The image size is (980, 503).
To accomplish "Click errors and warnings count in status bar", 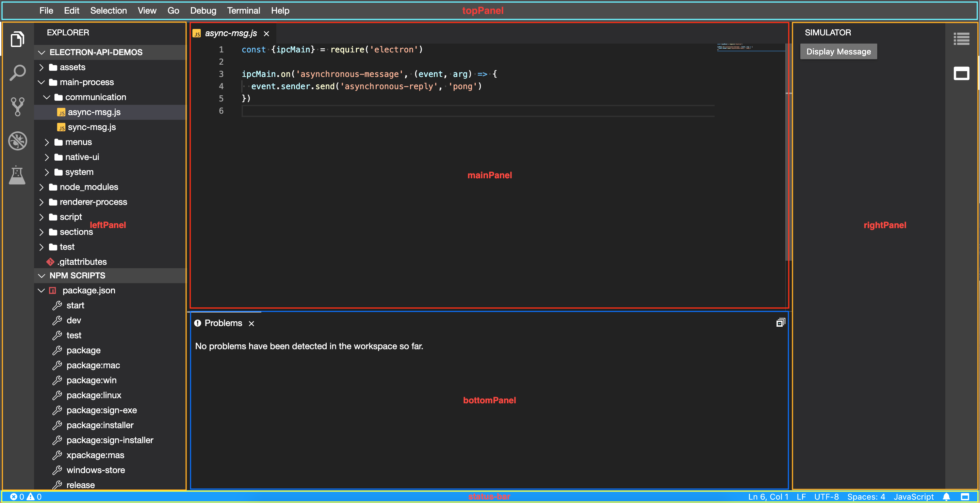I will 26,497.
